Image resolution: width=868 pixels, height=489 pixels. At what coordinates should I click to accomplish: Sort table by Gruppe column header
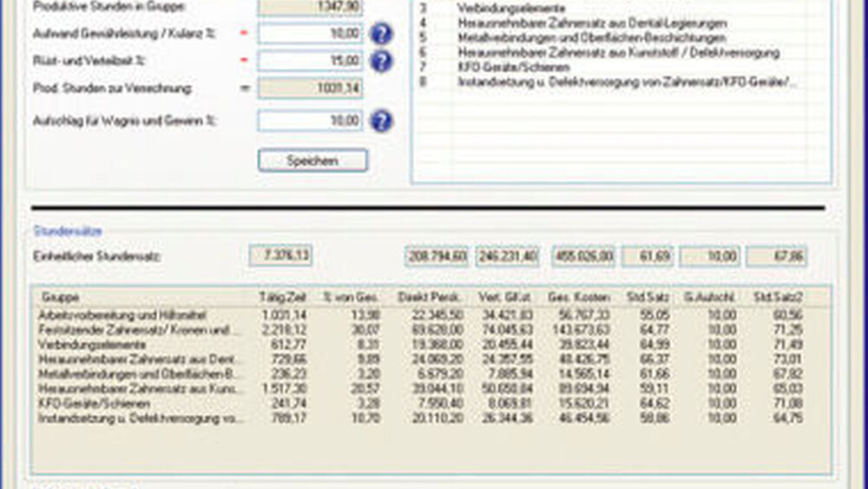(61, 297)
